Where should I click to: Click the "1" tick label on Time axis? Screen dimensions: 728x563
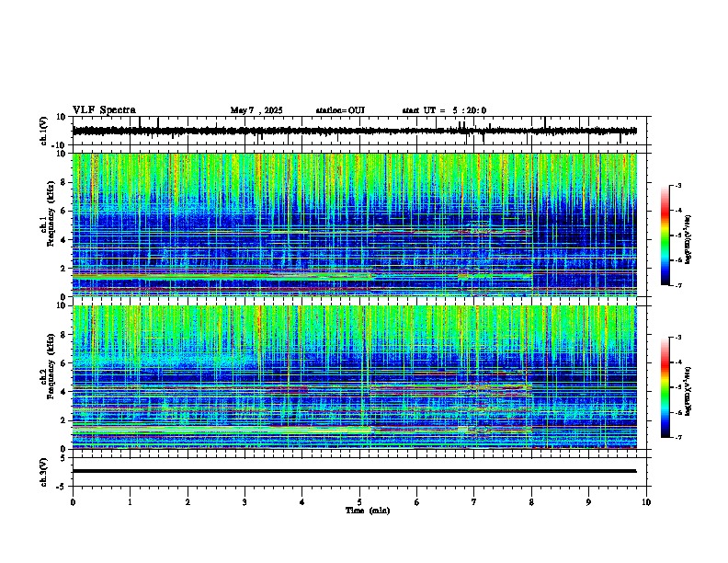pyautogui.click(x=130, y=502)
